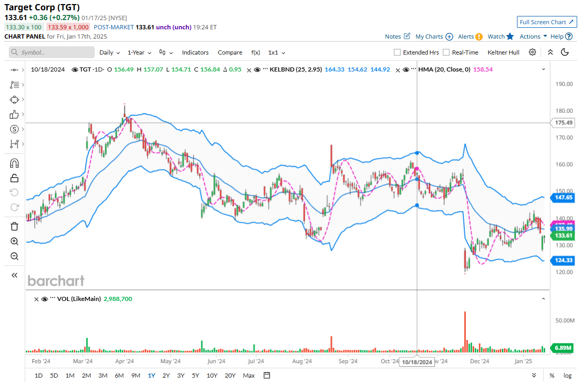Click the Full Screen Chart button
Image resolution: width=588 pixels, height=392 pixels.
546,22
